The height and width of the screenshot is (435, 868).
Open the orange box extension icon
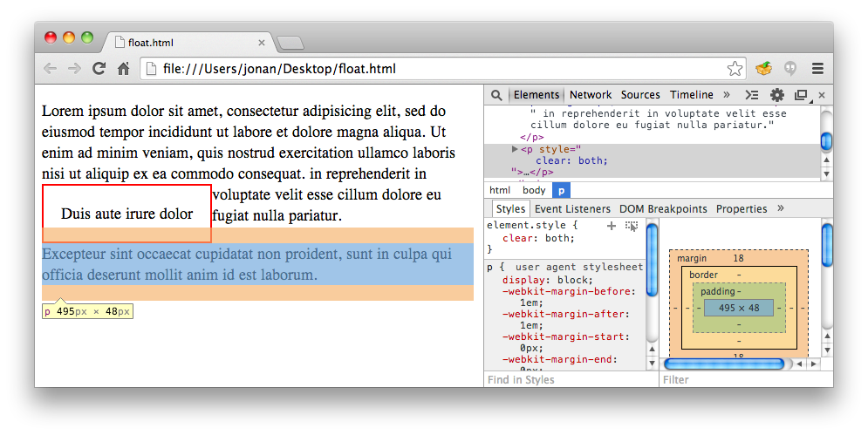click(x=764, y=69)
